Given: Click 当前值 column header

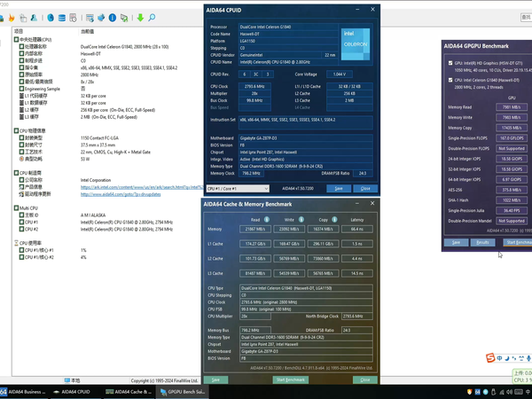Looking at the screenshot, I should coord(87,32).
